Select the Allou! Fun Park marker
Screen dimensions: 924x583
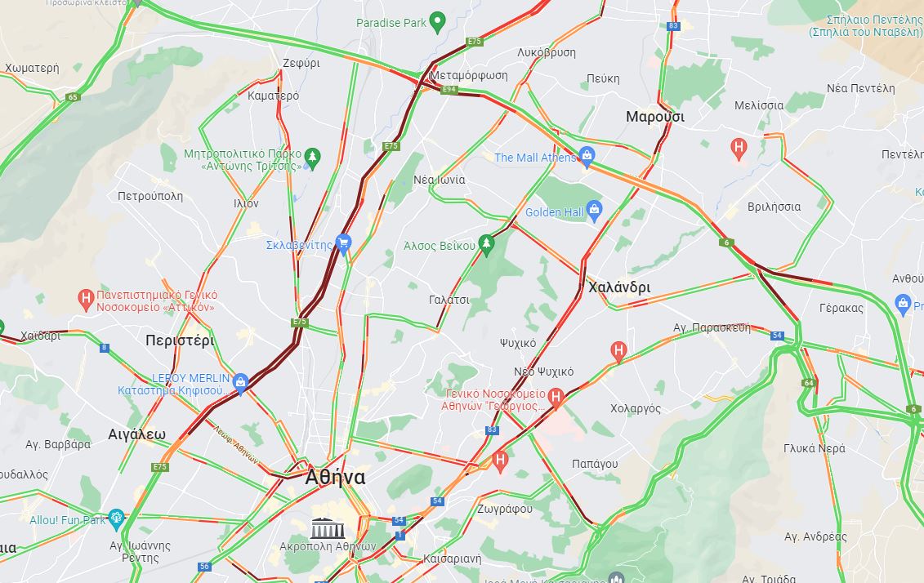[x=116, y=518]
